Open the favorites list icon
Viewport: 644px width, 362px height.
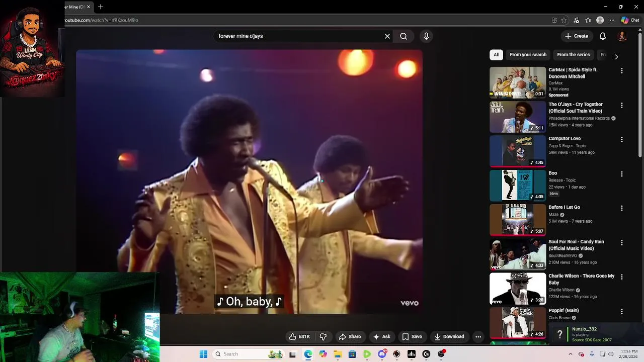tap(588, 20)
